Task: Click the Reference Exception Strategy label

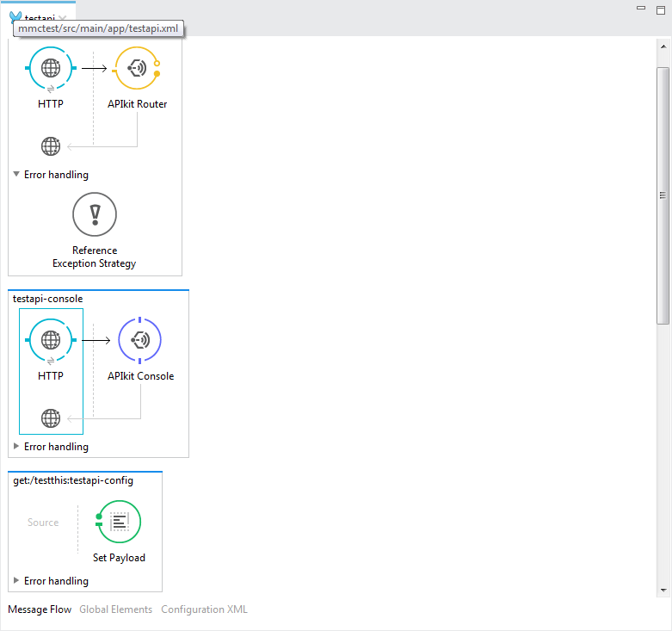Action: pyautogui.click(x=95, y=257)
